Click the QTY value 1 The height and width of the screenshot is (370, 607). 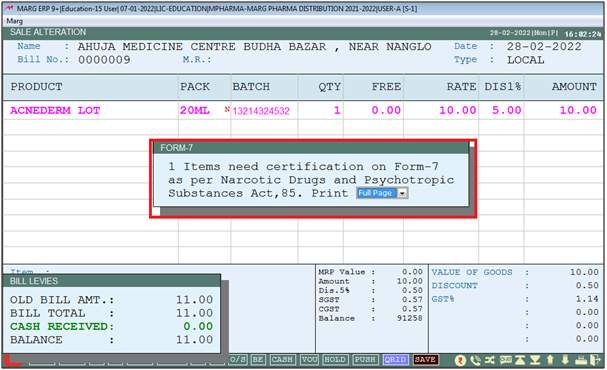pos(337,110)
